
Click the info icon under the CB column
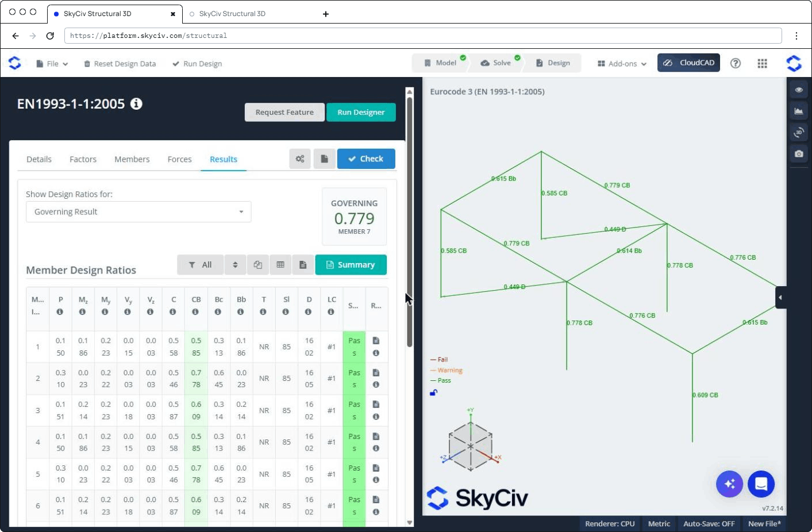195,312
